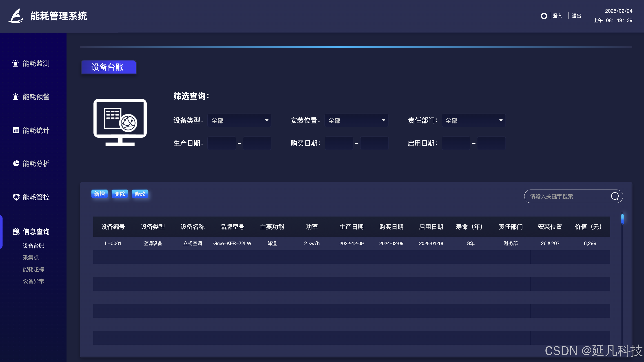
Task: Click the 能耗统计 bar chart icon
Action: coord(16,130)
